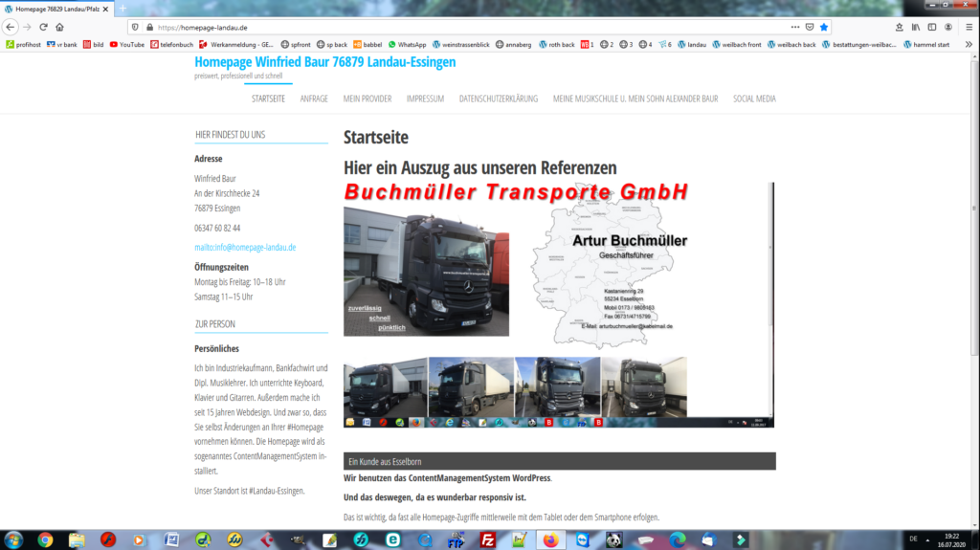Toggle the sidebar view icon
Image resolution: width=980 pixels, height=550 pixels.
point(932,27)
